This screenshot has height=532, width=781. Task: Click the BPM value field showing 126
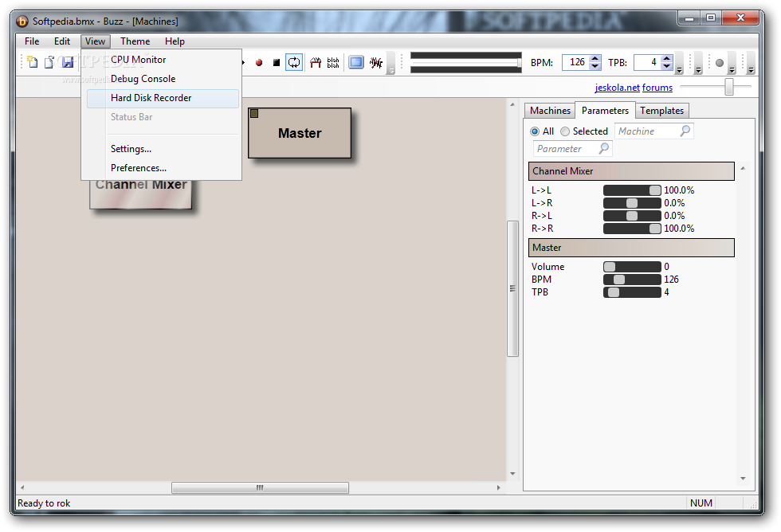[575, 63]
